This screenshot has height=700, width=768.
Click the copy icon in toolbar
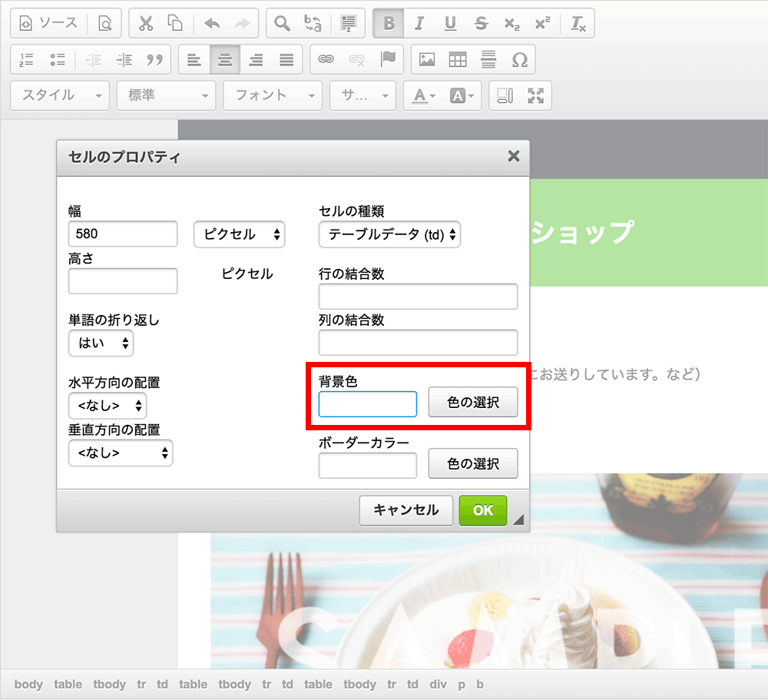click(175, 23)
